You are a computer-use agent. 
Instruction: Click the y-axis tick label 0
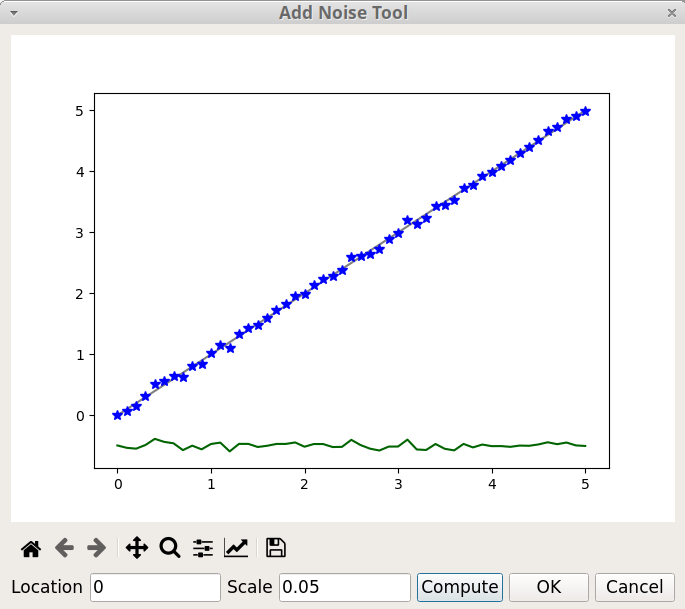coord(80,416)
